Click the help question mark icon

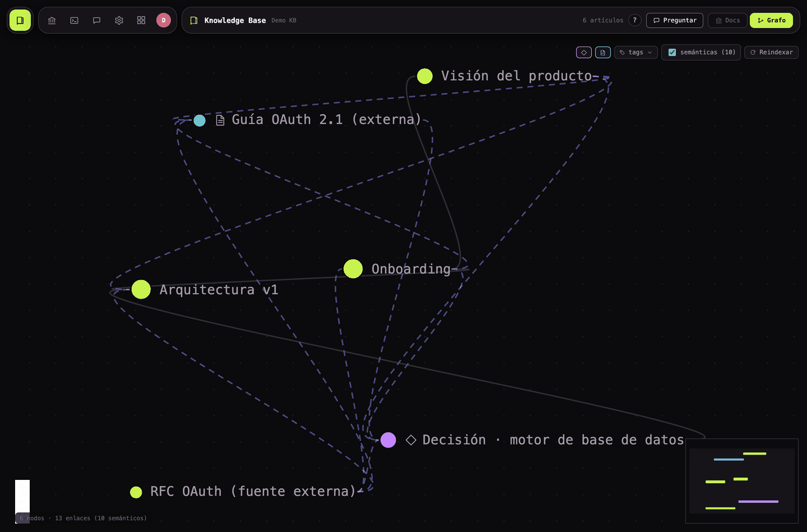pos(635,20)
